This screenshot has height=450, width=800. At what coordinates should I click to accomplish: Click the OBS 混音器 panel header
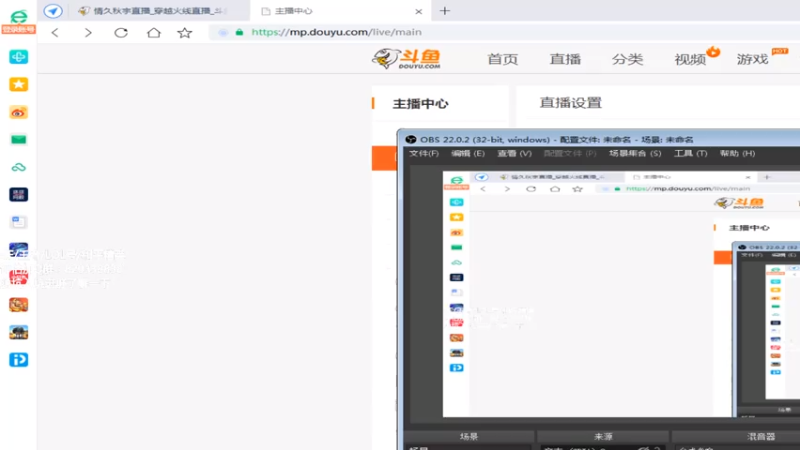(x=761, y=437)
